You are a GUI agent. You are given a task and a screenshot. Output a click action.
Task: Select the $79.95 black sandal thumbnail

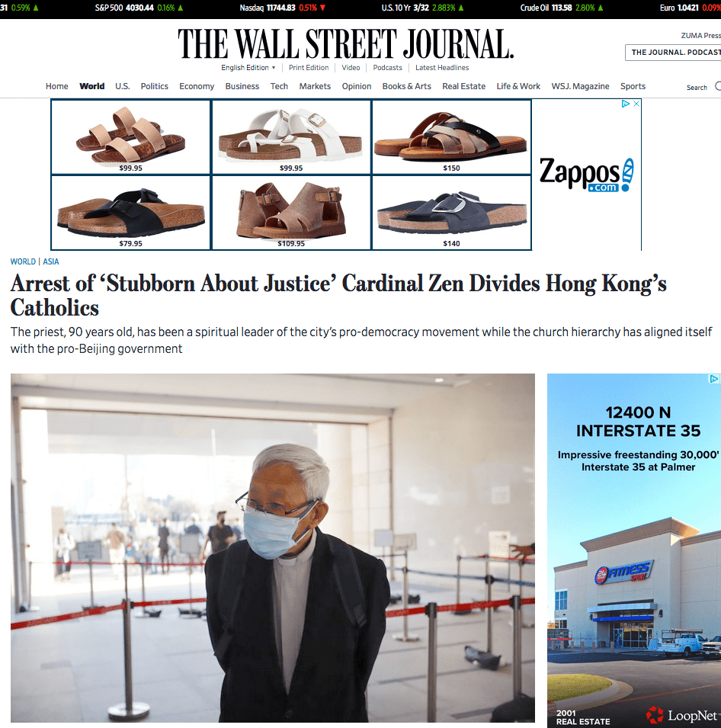coord(130,213)
